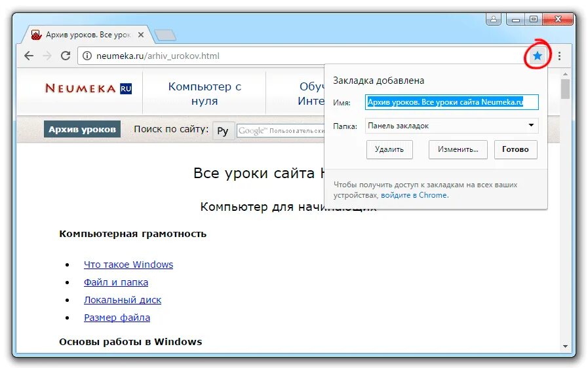588x368 pixels.
Task: Click the greyed forward arrow button
Action: [x=47, y=56]
